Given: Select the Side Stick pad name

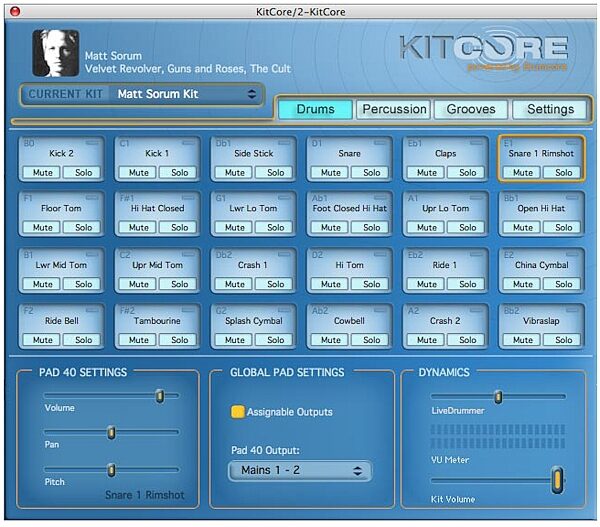Looking at the screenshot, I should coord(254,153).
